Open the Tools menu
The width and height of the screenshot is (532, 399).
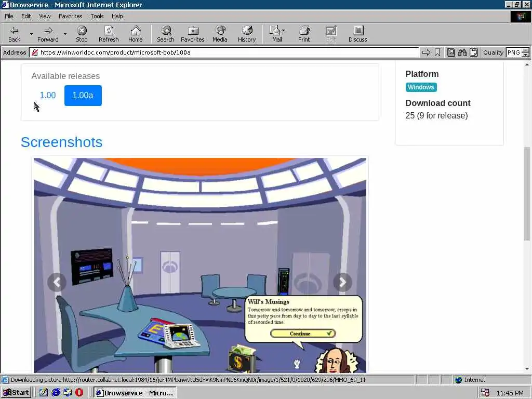pyautogui.click(x=97, y=16)
